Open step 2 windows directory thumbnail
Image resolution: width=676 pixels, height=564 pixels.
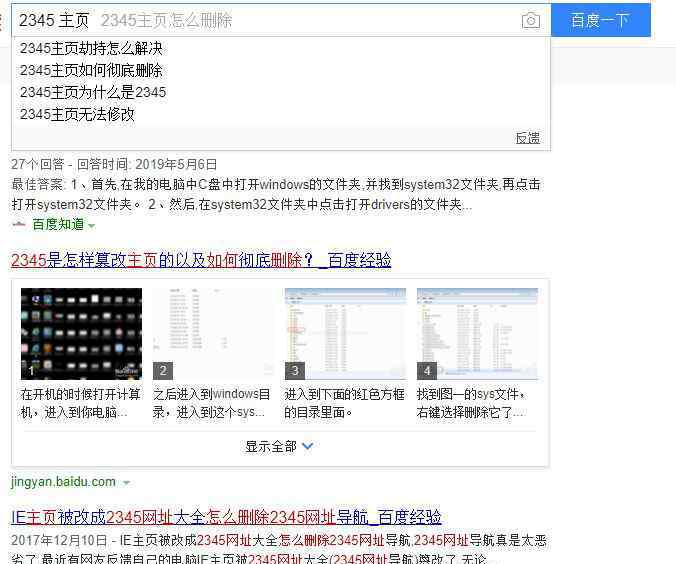(x=213, y=334)
